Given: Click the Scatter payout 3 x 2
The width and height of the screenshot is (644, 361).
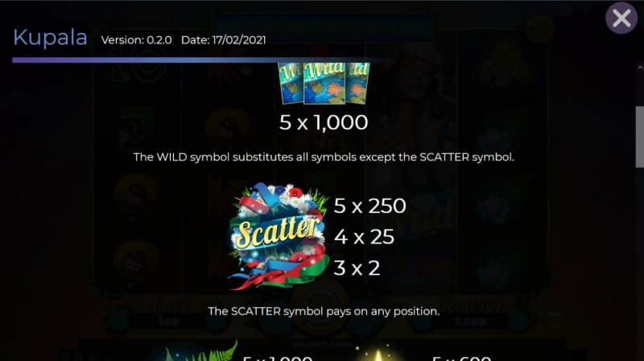Looking at the screenshot, I should [357, 268].
